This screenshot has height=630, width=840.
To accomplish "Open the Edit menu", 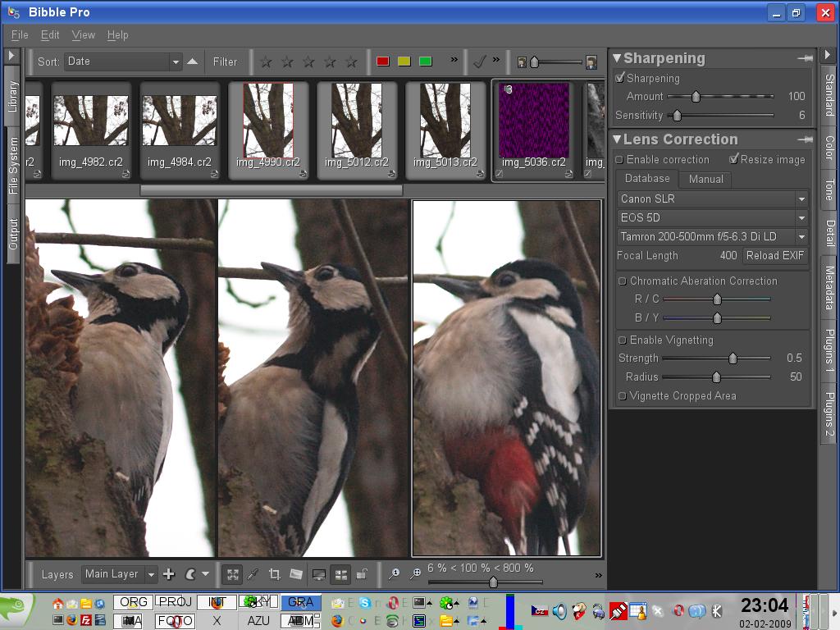I will 50,34.
